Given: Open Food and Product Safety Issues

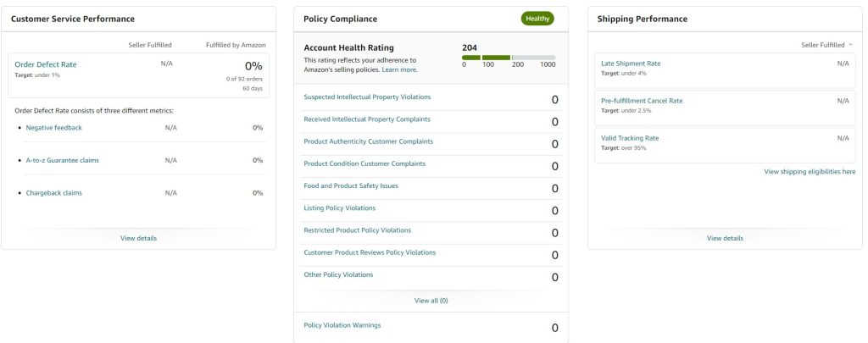Looking at the screenshot, I should [351, 185].
